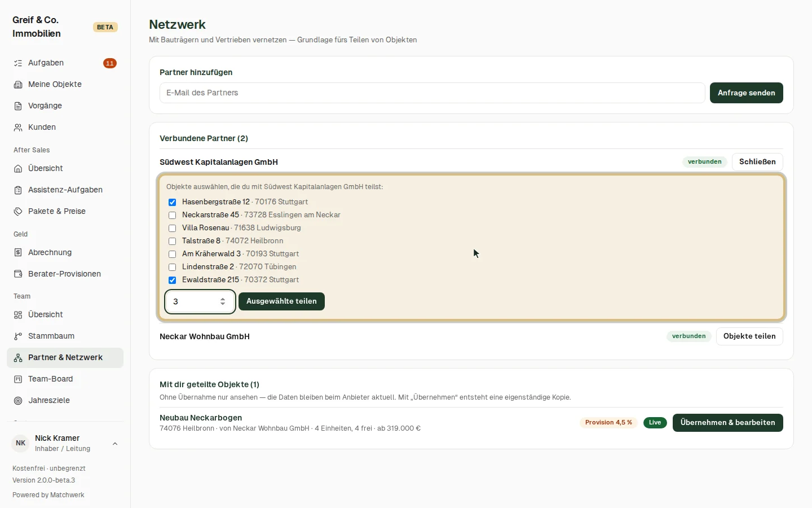Click the After Sales Übersicht house icon
The image size is (812, 508).
click(18, 169)
